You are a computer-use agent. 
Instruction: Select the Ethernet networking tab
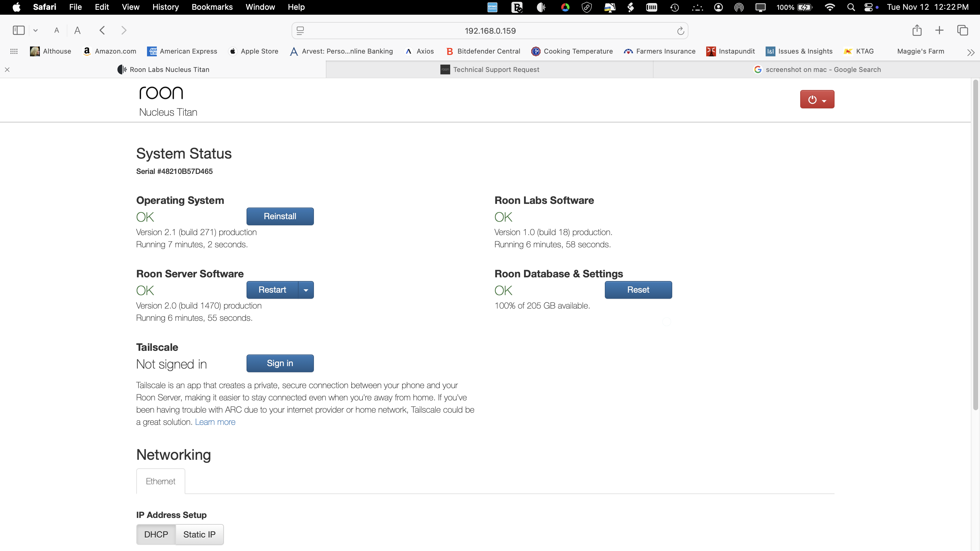coord(160,481)
